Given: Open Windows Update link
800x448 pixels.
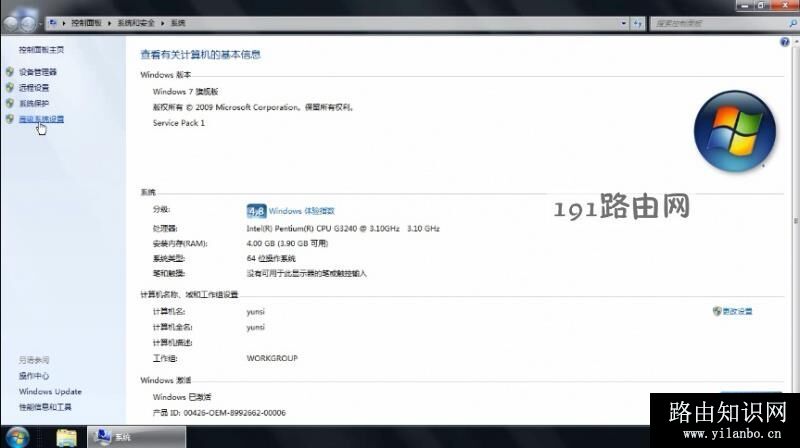Looking at the screenshot, I should point(50,391).
